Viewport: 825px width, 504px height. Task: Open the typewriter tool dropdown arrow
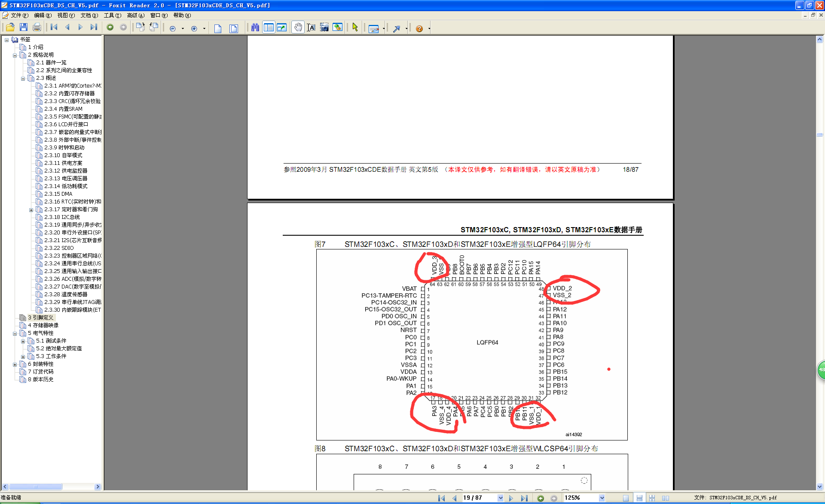(x=384, y=28)
